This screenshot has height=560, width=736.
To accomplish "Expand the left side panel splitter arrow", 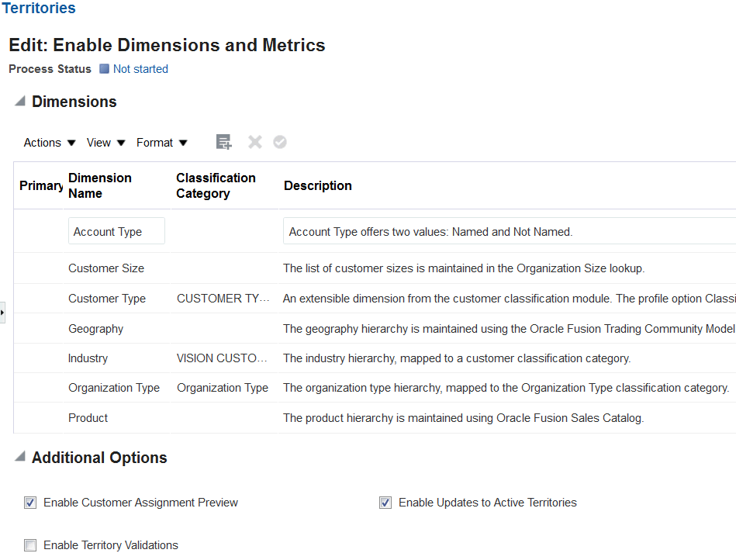I will pos(2,313).
